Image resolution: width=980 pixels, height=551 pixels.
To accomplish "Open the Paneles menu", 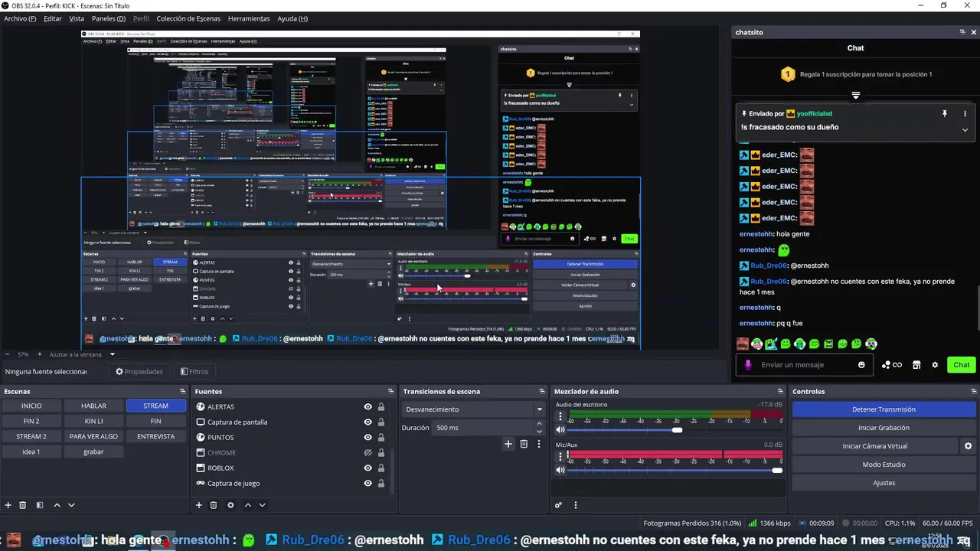I will click(109, 18).
